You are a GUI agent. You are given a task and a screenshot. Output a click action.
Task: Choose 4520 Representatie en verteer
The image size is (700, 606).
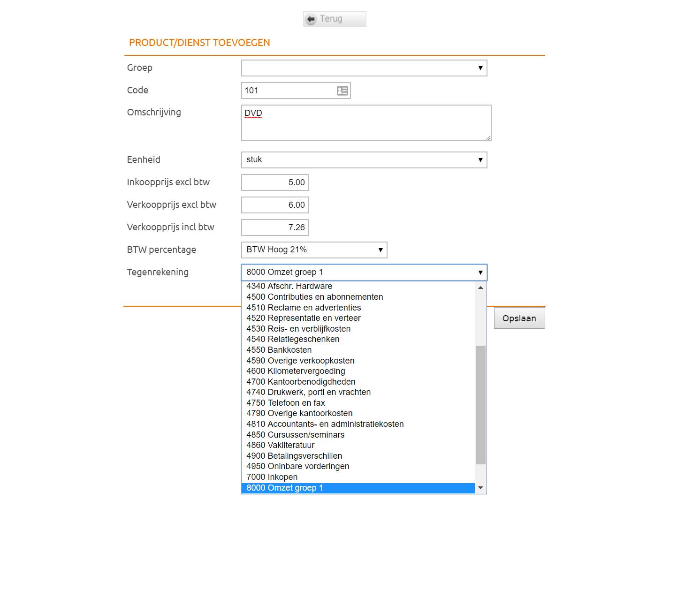(x=358, y=318)
